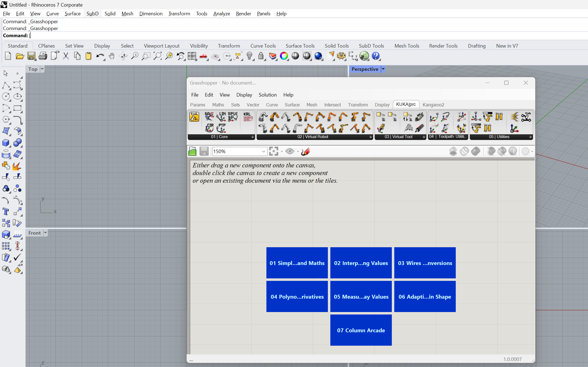Select the Text tool in left sidebar
Image resolution: width=588 pixels, height=367 pixels.
tap(6, 211)
